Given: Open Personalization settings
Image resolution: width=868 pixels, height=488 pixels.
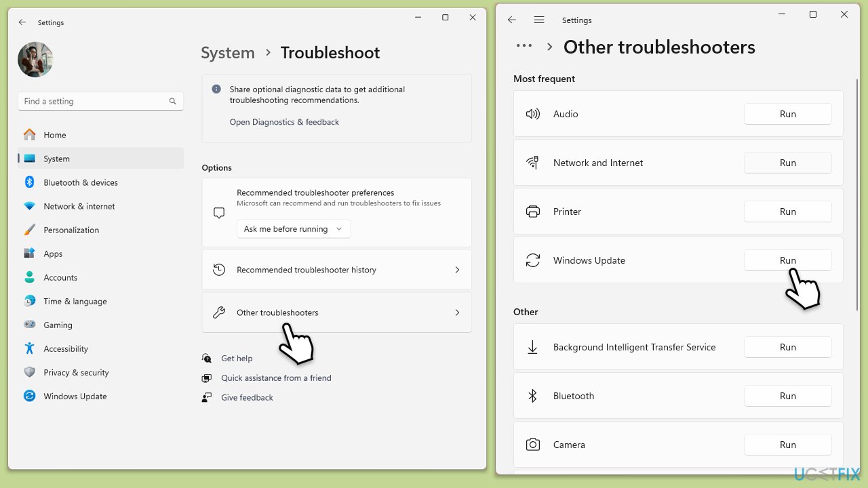Looking at the screenshot, I should pos(100,230).
